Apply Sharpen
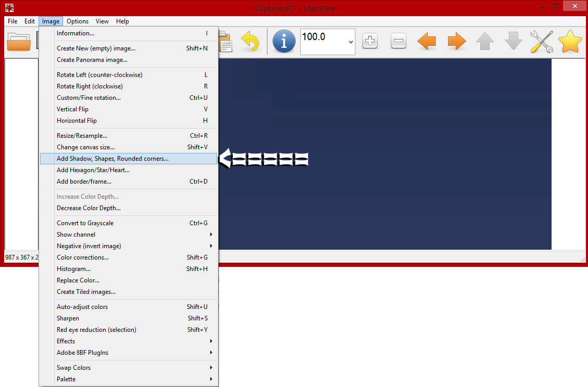 pos(129,318)
